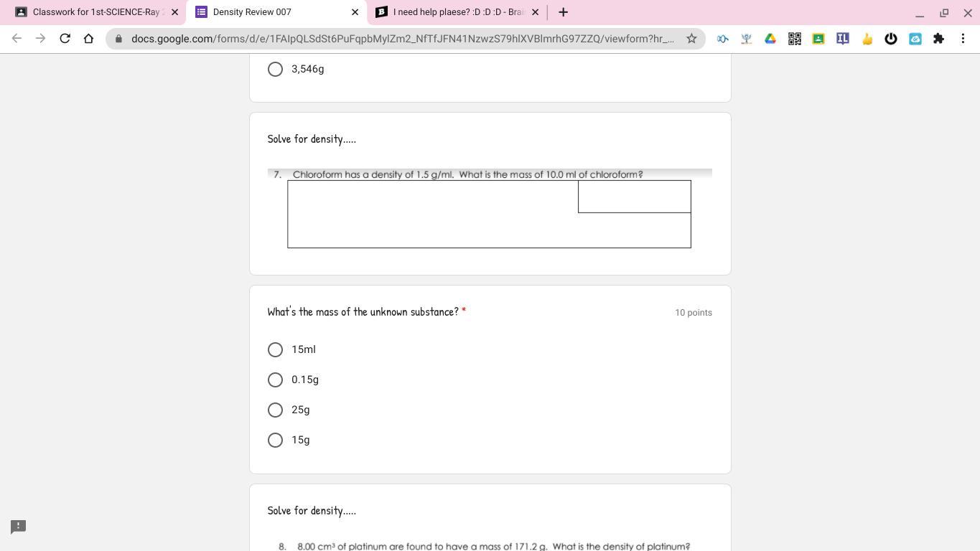Click the power button extension icon
Viewport: 980px width, 551px height.
pyautogui.click(x=891, y=39)
